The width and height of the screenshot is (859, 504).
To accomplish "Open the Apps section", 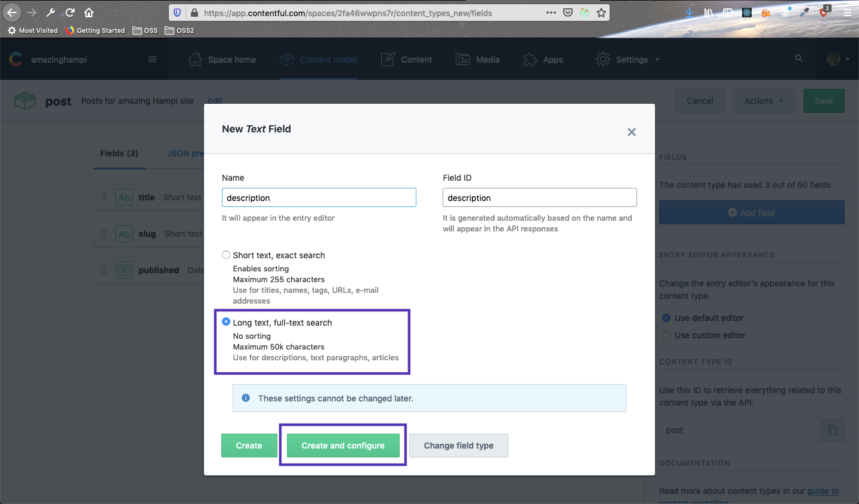I will click(x=543, y=60).
